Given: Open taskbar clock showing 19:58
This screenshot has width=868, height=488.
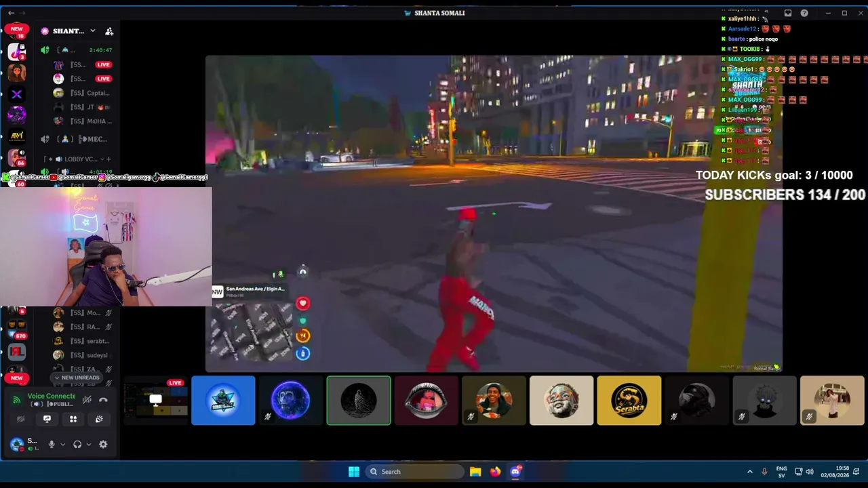Looking at the screenshot, I should pyautogui.click(x=835, y=472).
